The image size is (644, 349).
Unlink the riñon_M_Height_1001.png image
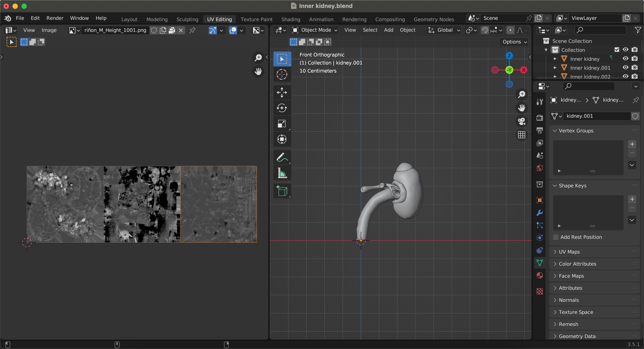181,30
